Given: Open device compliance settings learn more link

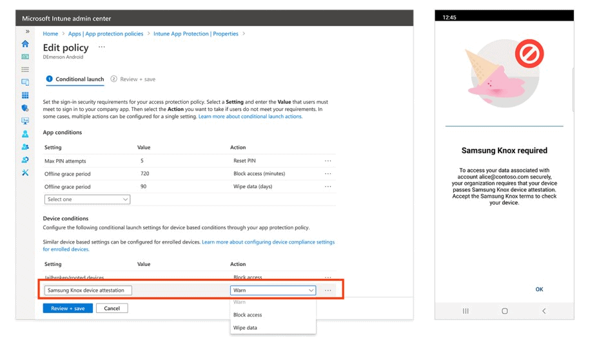Looking at the screenshot, I should (x=188, y=245).
